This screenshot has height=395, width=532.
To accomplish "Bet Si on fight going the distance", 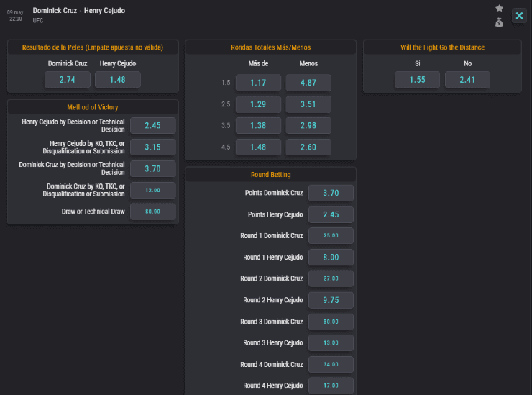I will 418,79.
